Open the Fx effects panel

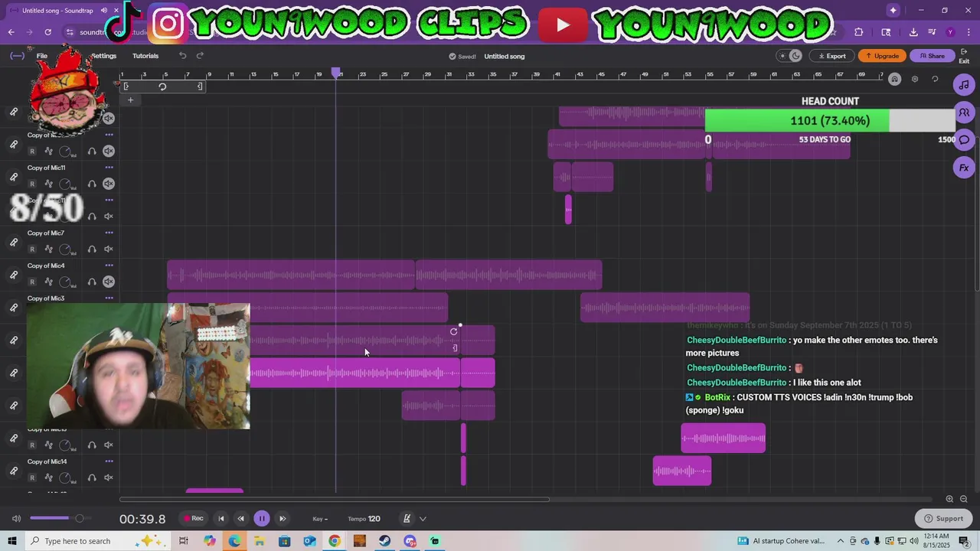coord(964,168)
